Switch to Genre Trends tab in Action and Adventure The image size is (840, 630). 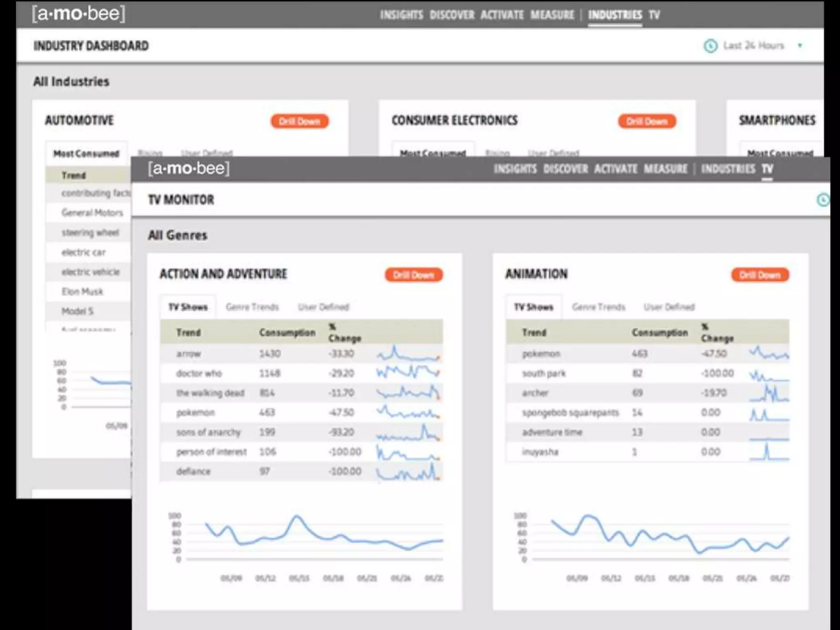click(x=252, y=307)
